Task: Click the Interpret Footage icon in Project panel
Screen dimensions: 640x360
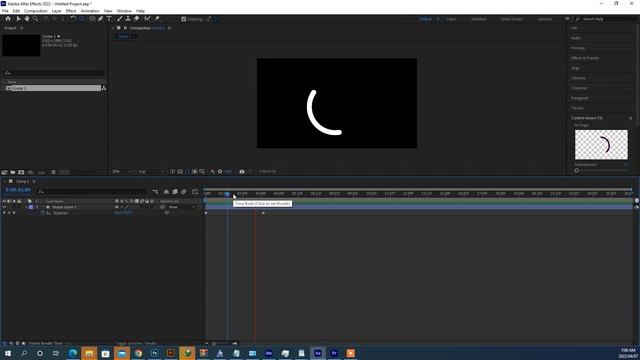Action: click(4, 172)
